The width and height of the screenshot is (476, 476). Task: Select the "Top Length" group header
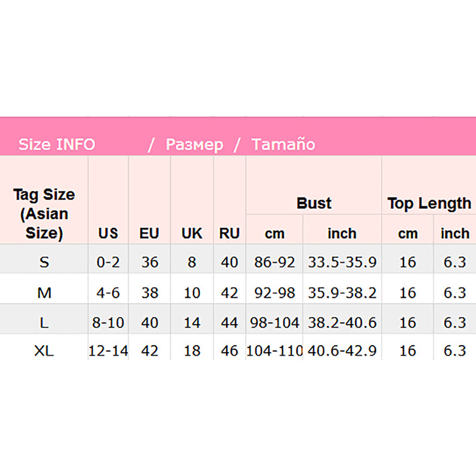[429, 203]
